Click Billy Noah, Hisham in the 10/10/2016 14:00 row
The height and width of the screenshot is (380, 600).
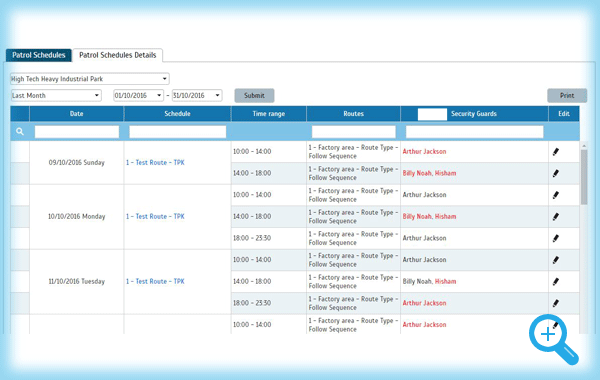click(x=429, y=217)
